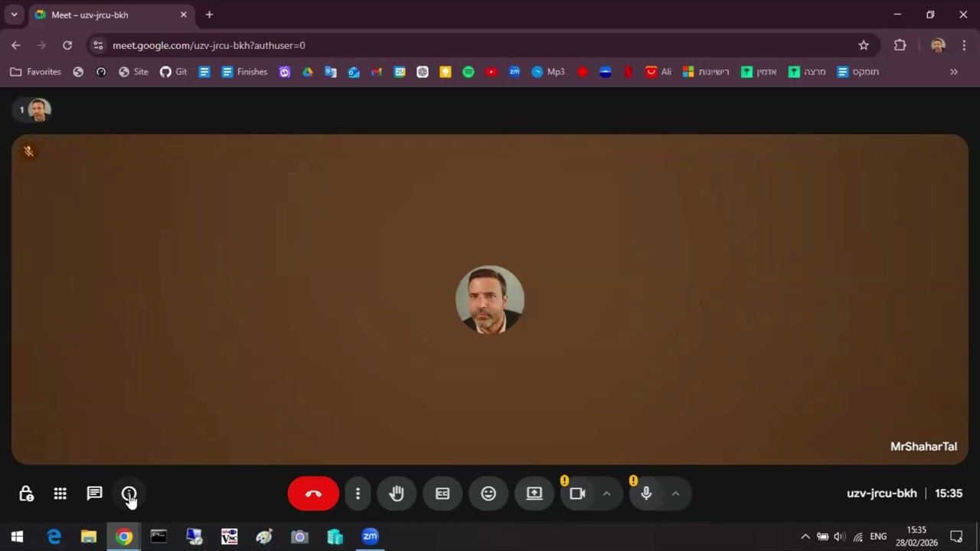Open the Windows notification center
The image size is (980, 551).
point(956,536)
